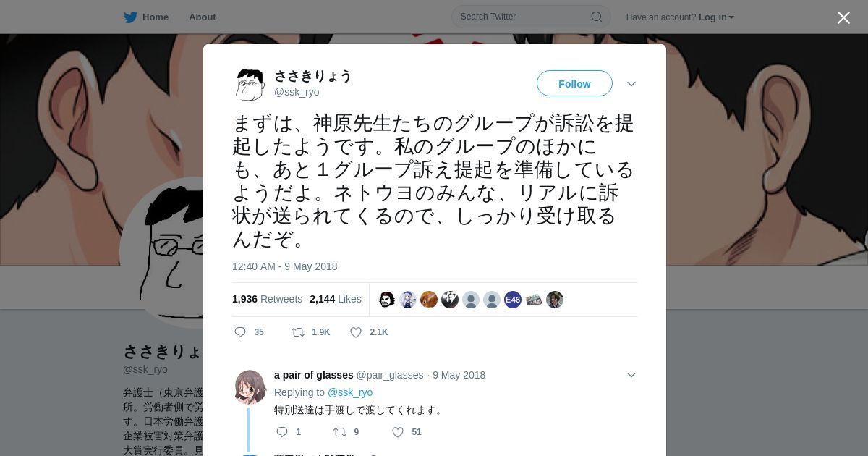Like the pair_glasses reply with 51 likes
The height and width of the screenshot is (456, 868).
(x=398, y=432)
